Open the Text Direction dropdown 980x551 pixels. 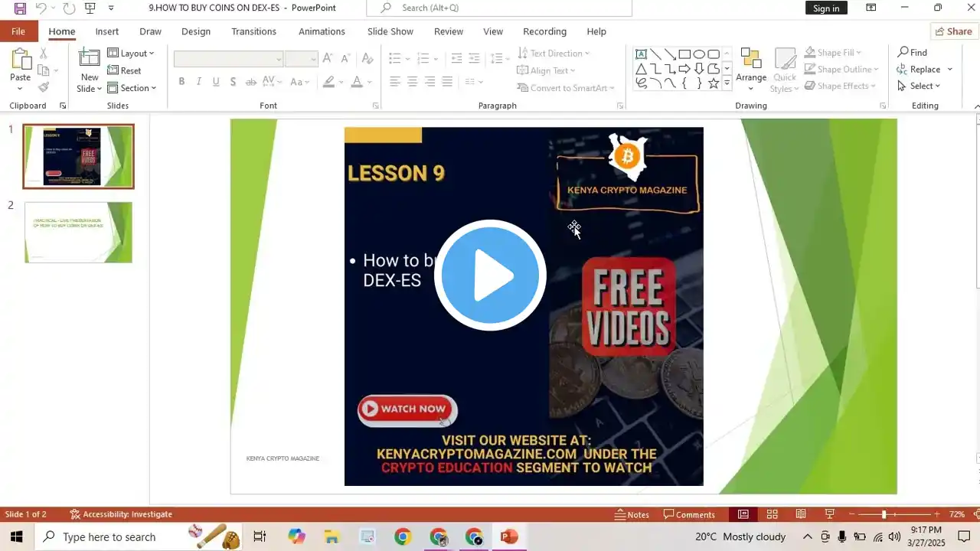click(554, 54)
